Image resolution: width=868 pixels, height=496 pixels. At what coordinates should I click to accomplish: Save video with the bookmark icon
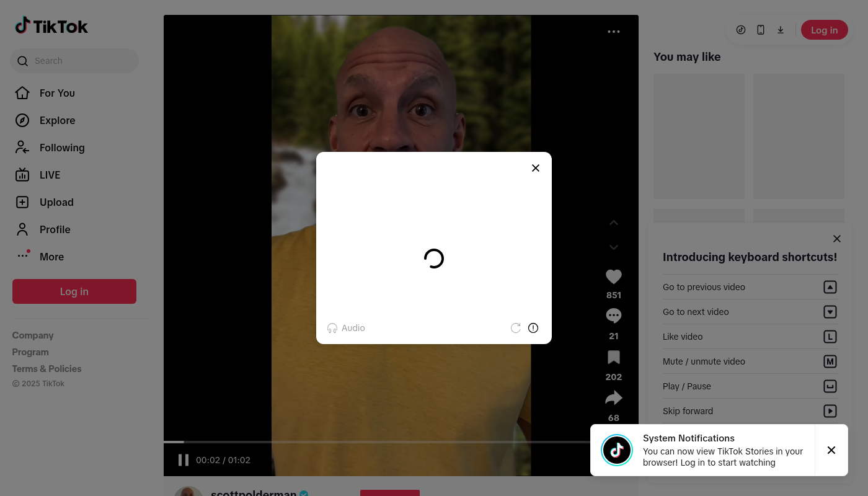click(613, 357)
